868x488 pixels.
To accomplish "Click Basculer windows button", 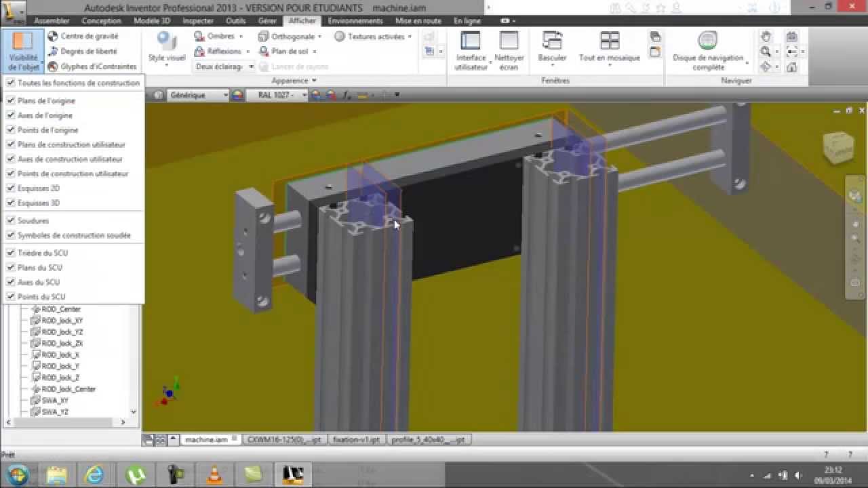I will pyautogui.click(x=553, y=49).
